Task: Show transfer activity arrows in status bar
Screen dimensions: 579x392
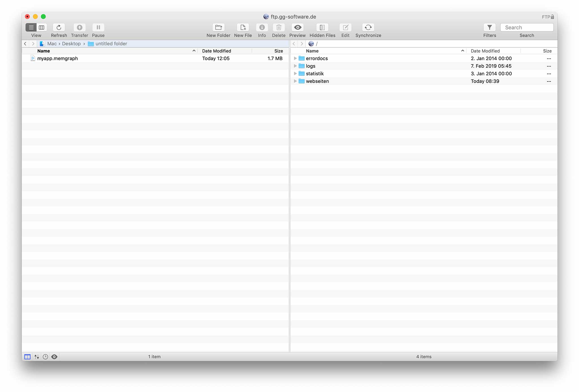Action: [36, 357]
